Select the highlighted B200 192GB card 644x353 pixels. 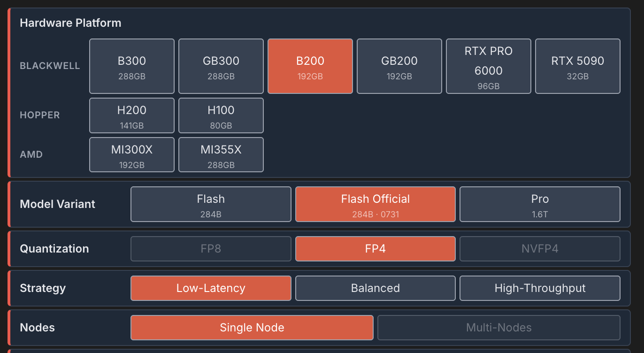pyautogui.click(x=310, y=66)
